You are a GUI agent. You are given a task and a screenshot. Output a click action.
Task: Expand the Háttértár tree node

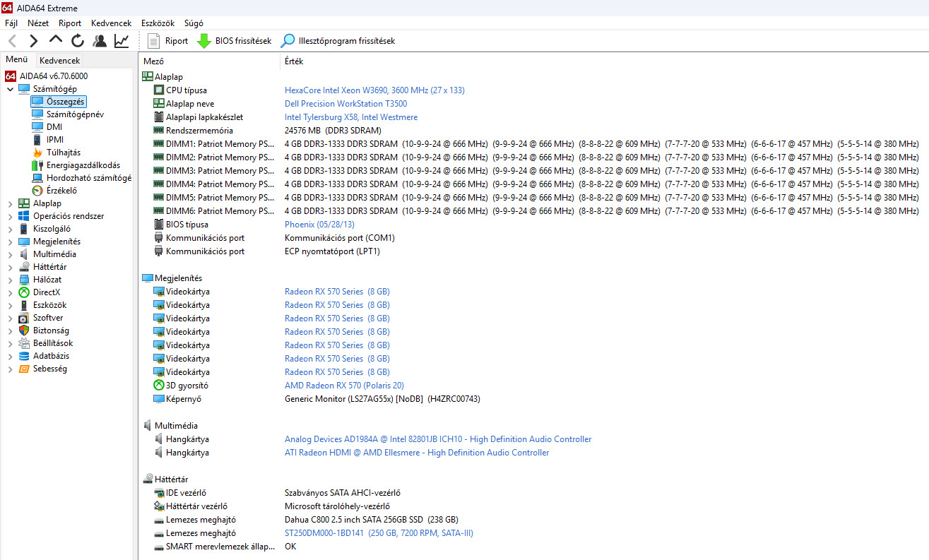(x=10, y=267)
